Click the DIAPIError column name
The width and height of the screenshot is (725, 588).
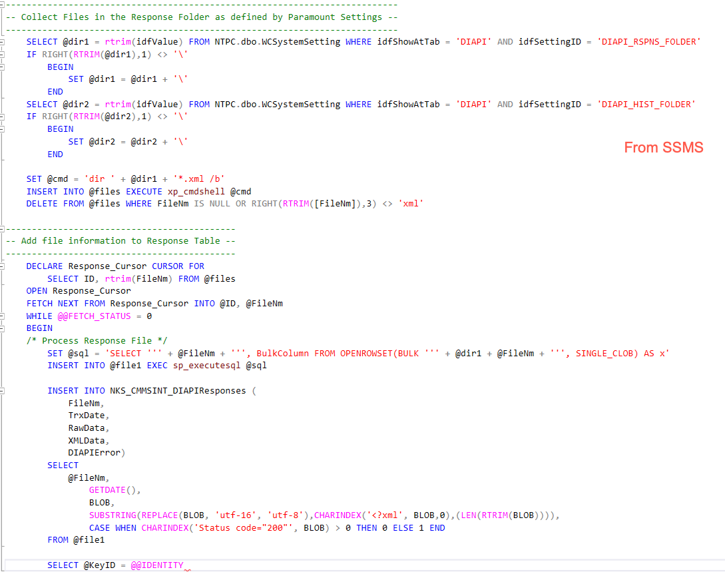click(95, 453)
